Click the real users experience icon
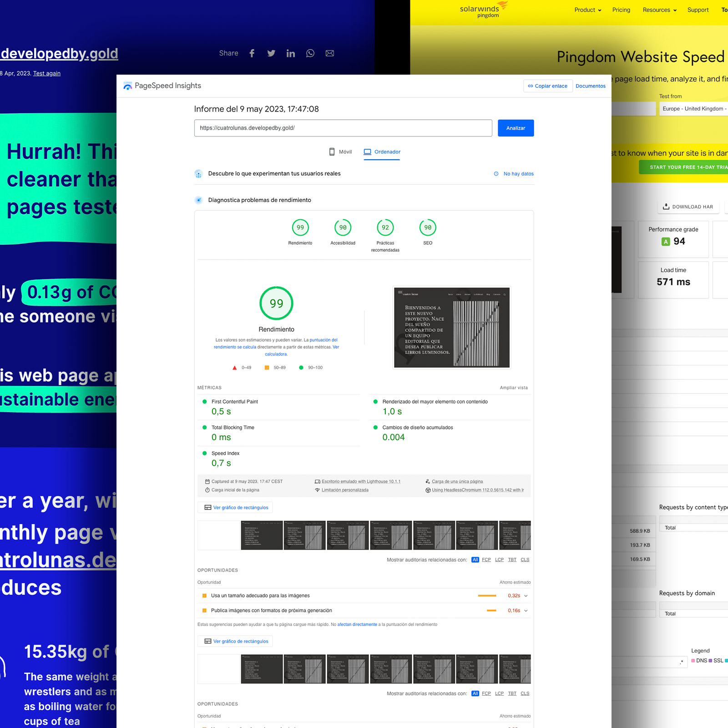 click(198, 174)
